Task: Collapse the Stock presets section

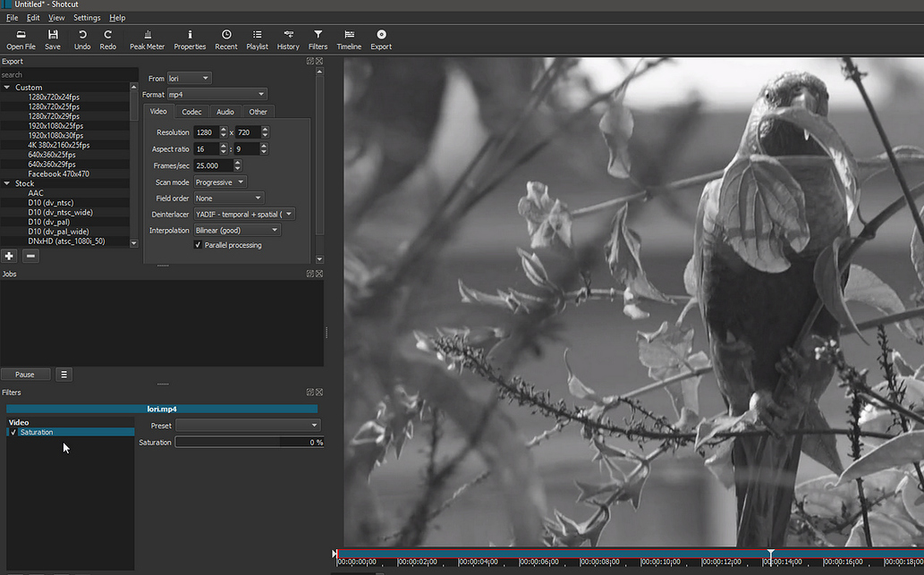Action: point(8,182)
